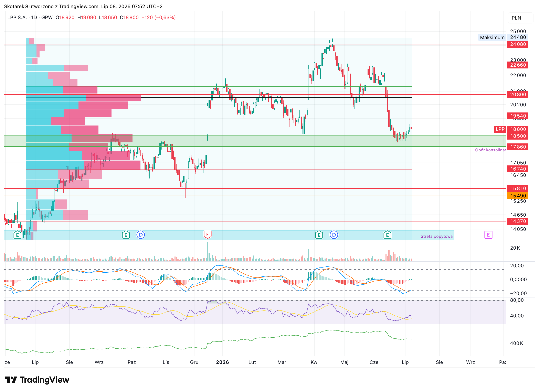
Task: Select the red 22 660 price line label
Action: tap(517, 65)
